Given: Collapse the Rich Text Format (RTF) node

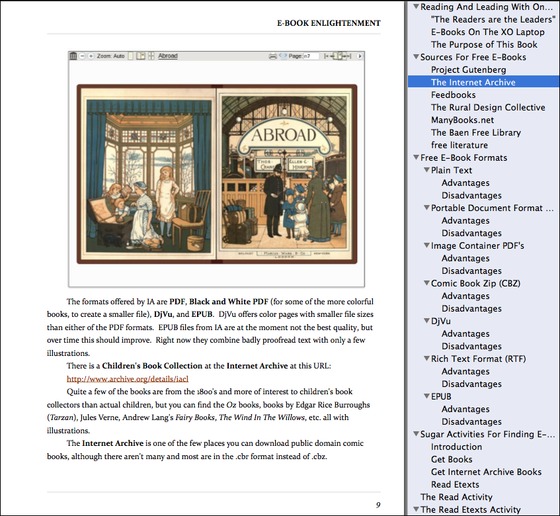Looking at the screenshot, I should pos(426,358).
